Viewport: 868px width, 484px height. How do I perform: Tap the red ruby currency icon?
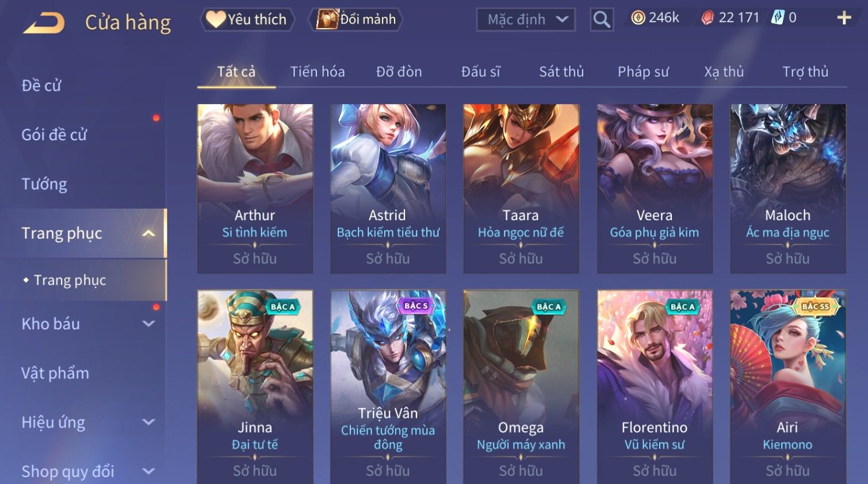click(x=707, y=18)
